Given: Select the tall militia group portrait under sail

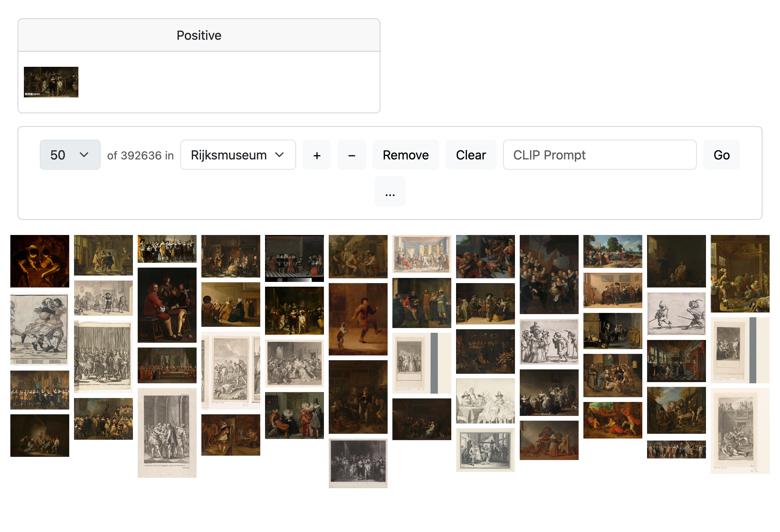Looking at the screenshot, I should point(549,274).
